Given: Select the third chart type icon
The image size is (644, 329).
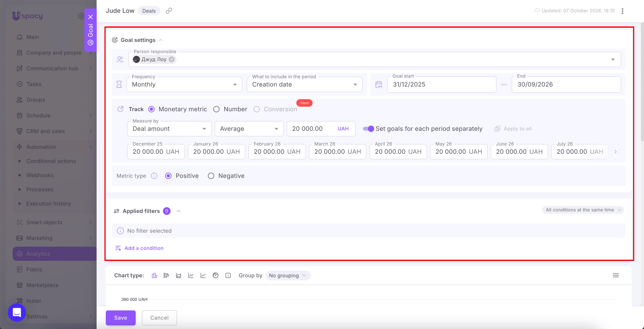Looking at the screenshot, I should pos(178,275).
